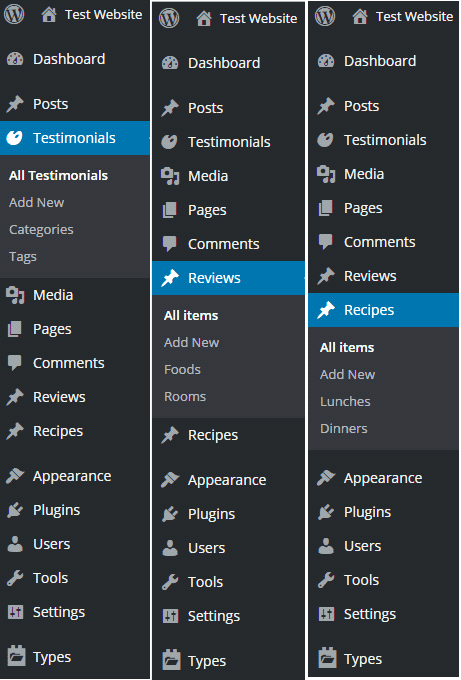Click the Dashboard gauge icon in left panel
This screenshot has height=680, width=461.
[x=15, y=59]
